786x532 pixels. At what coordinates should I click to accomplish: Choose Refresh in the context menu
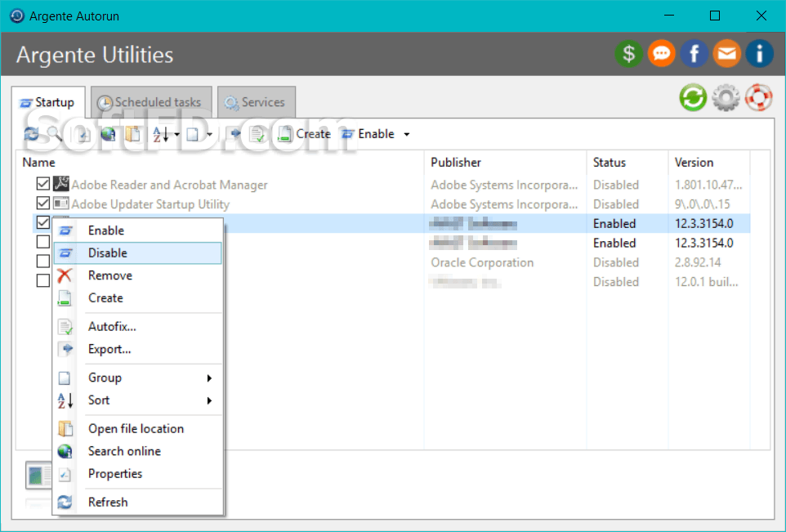[138, 503]
